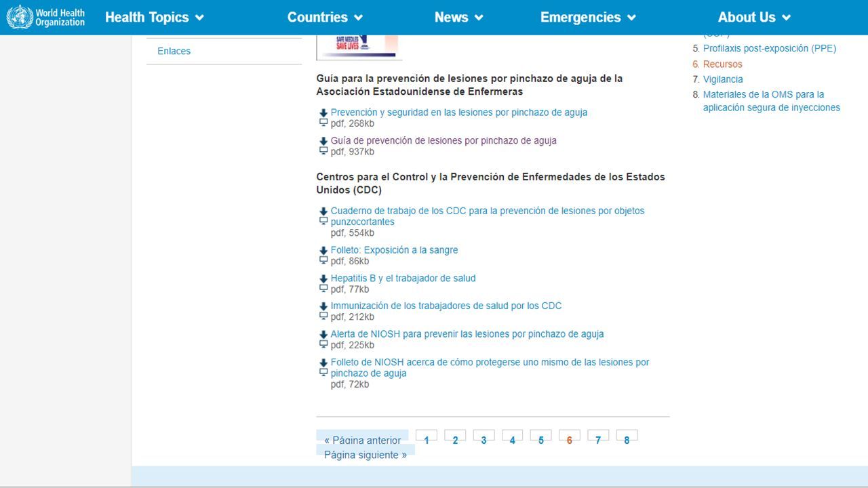This screenshot has width=868, height=488.
Task: Open Vigilancia in the right contents list
Action: 723,79
